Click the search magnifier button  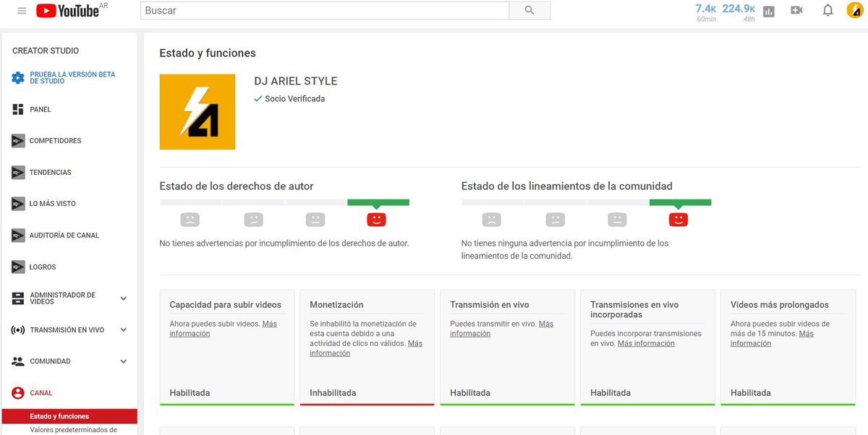click(x=529, y=10)
